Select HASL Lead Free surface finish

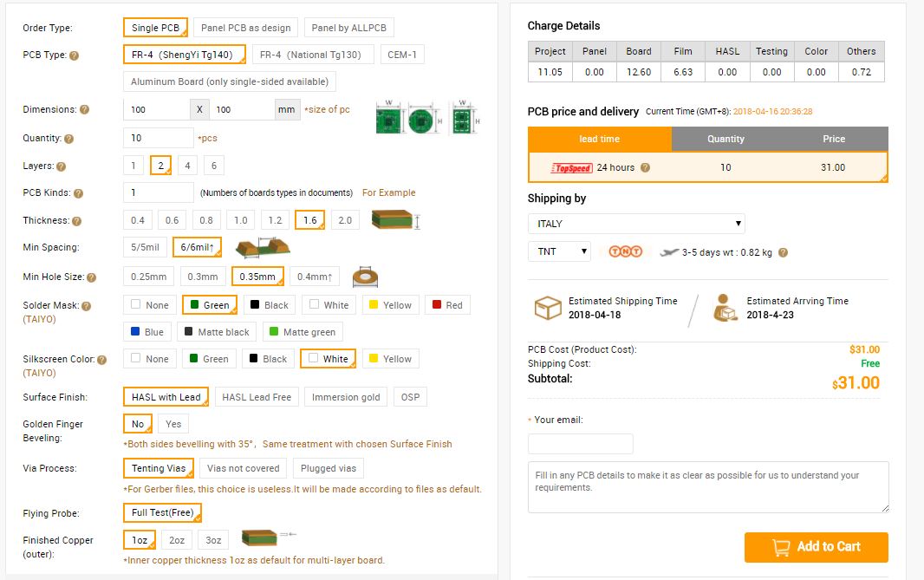(257, 397)
